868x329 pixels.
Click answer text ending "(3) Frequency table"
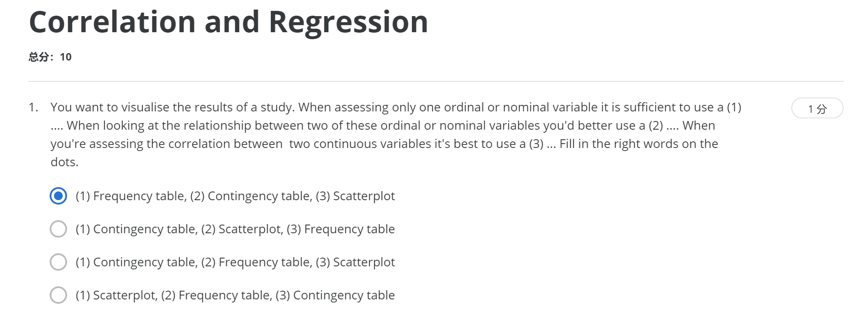(235, 229)
